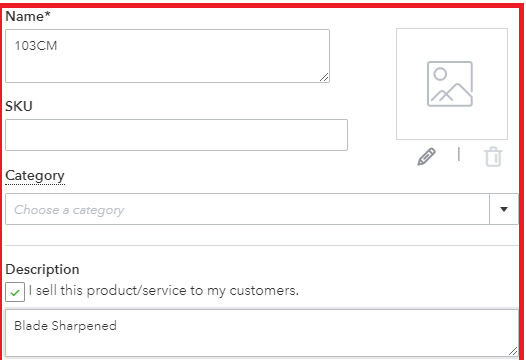Click into the empty SKU input field
526x360 pixels.
[x=176, y=135]
